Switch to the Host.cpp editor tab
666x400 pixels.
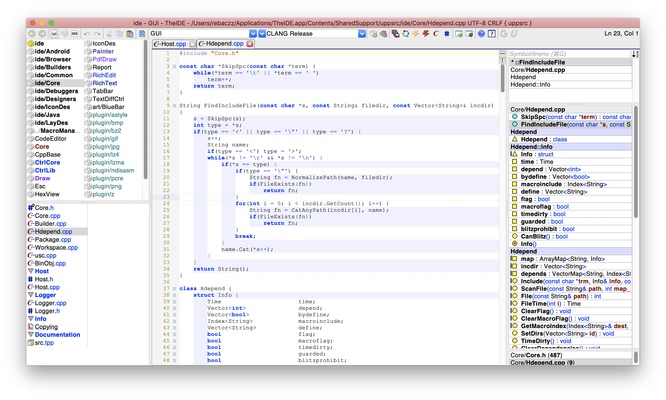point(174,44)
